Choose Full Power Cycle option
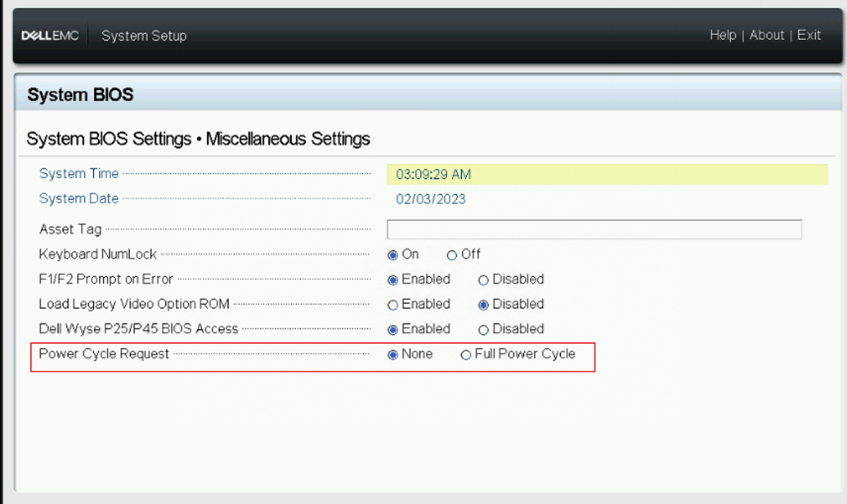The width and height of the screenshot is (847, 504). click(466, 355)
